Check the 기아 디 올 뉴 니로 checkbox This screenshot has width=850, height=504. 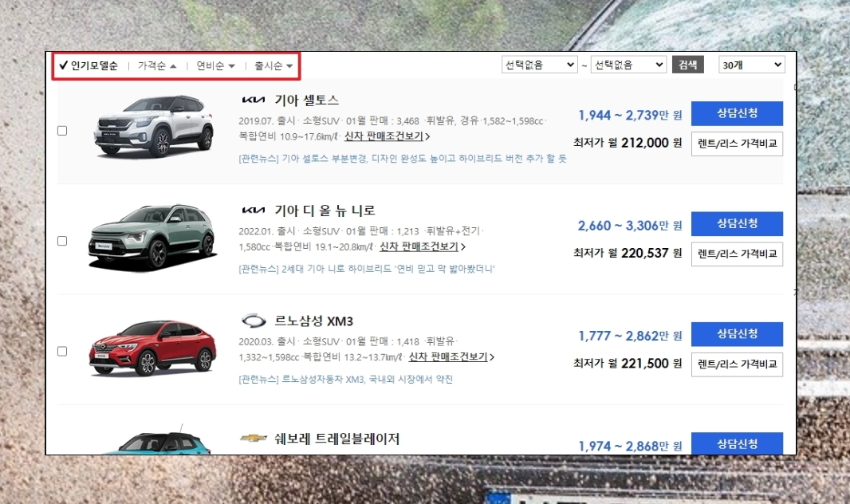tap(62, 241)
